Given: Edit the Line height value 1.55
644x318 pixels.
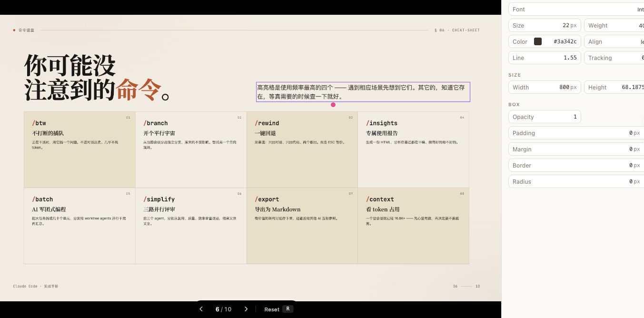Looking at the screenshot, I should (x=570, y=58).
